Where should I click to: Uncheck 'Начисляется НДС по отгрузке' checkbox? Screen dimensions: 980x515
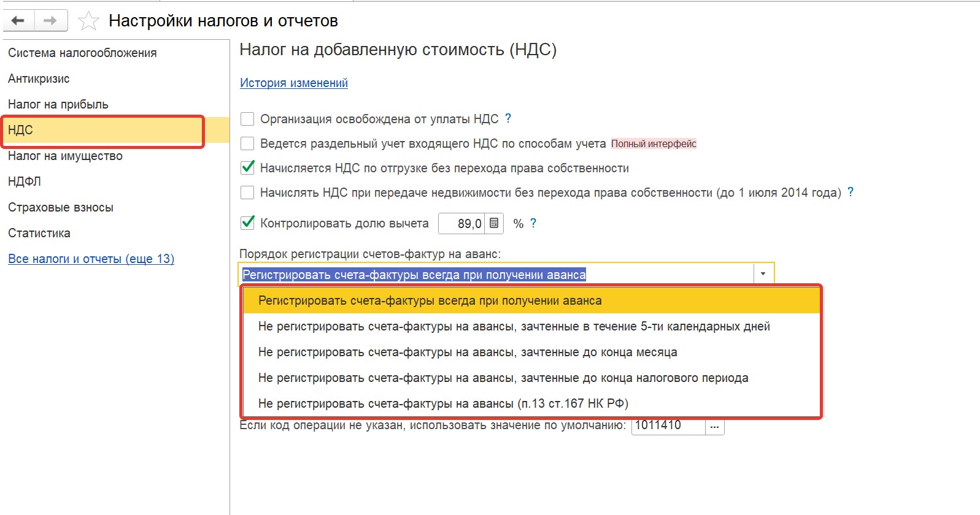247,168
